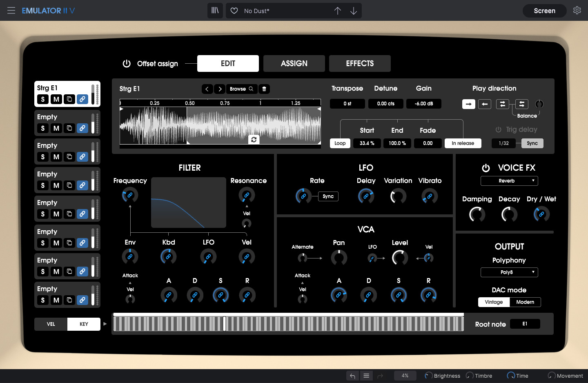Click loop End 100.0 % field
The height and width of the screenshot is (383, 588).
[397, 143]
